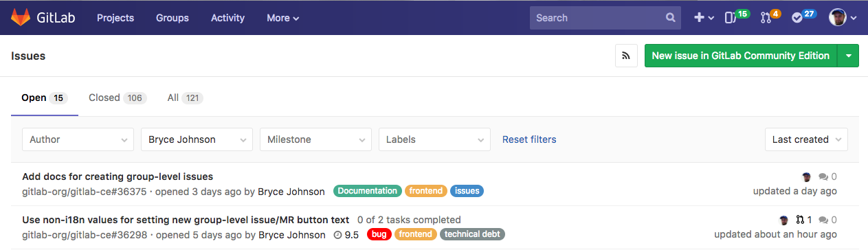
Task: Click comments icon on first issue
Action: 823,177
